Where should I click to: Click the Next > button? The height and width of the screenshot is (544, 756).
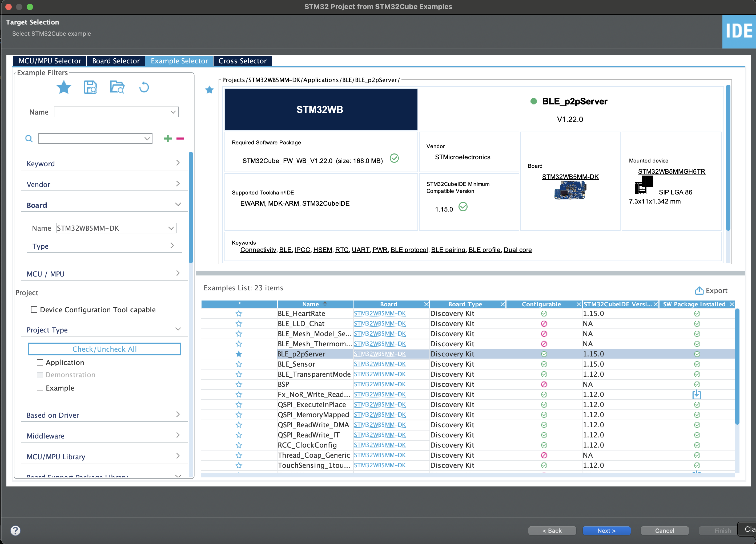pos(606,530)
